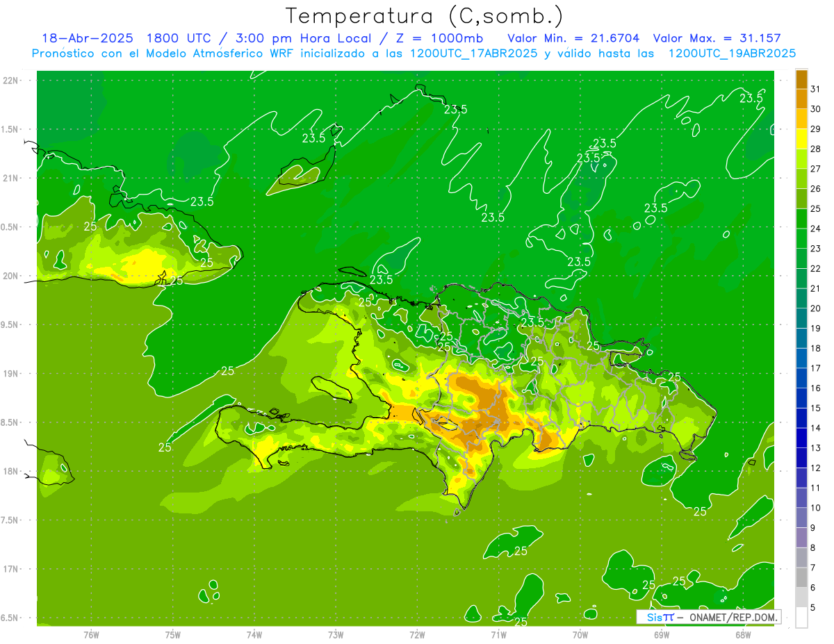This screenshot has width=834, height=644.
Task: Click the '22N' latitude axis label
Action: [10, 81]
